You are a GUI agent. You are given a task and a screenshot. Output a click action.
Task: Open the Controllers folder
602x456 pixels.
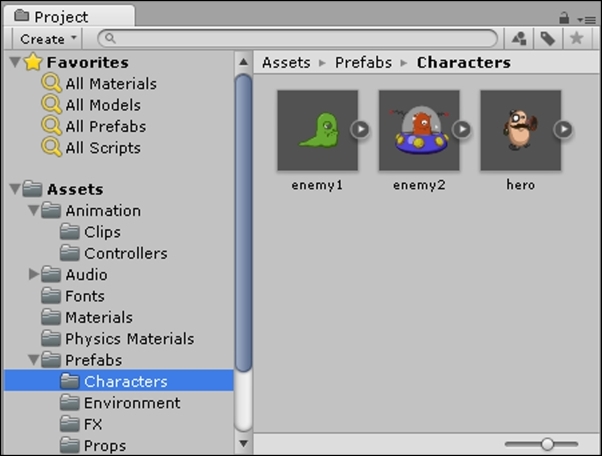click(126, 253)
